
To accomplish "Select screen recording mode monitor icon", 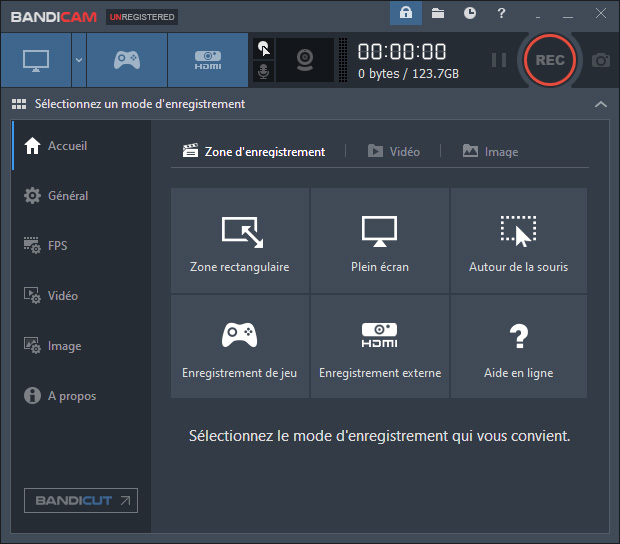I will [x=36, y=60].
